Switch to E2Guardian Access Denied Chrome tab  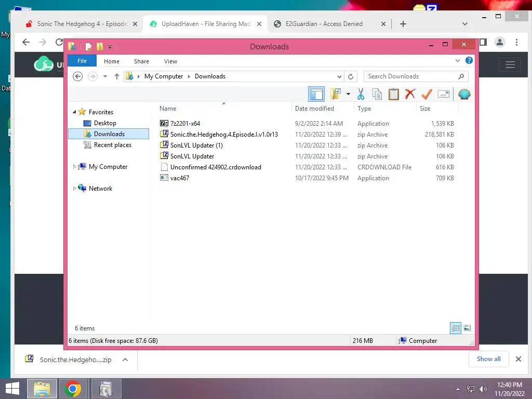click(324, 24)
